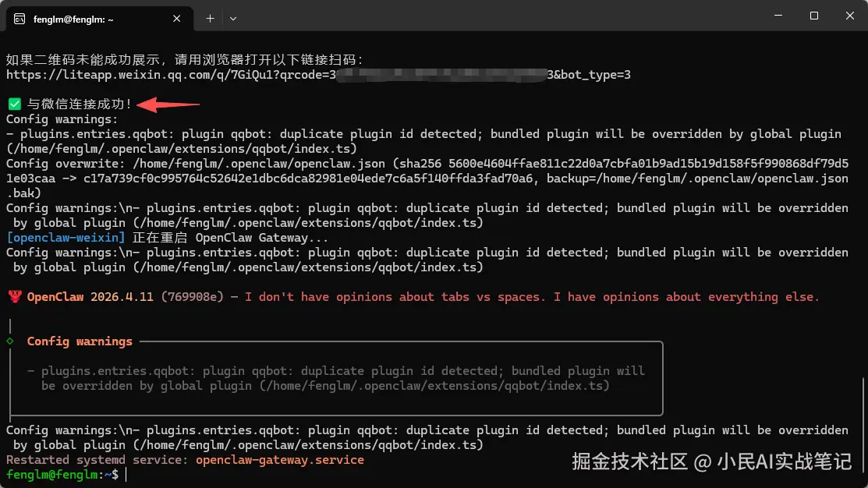Click the text '与微信连接成功!'
The width and height of the screenshot is (868, 488).
(x=80, y=104)
